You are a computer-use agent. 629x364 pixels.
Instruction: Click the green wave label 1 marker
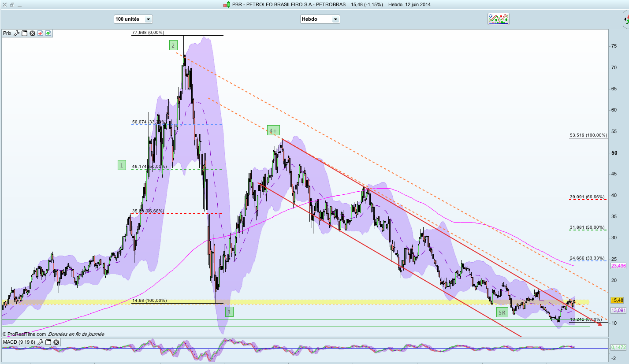coord(122,165)
